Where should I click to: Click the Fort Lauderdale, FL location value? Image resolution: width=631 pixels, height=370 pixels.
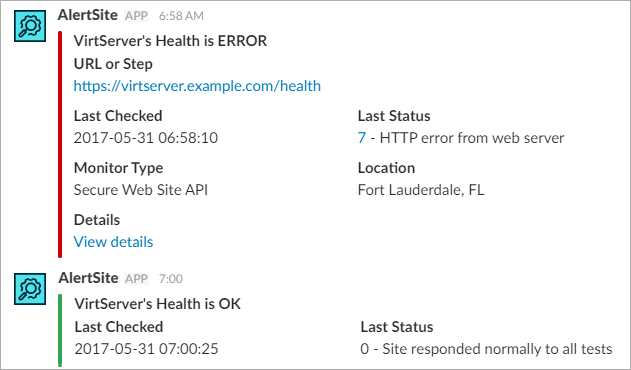click(x=421, y=190)
